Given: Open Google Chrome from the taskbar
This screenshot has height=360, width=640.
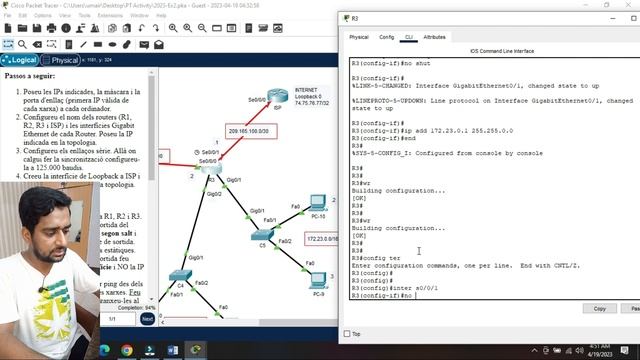Looking at the screenshot, I should pos(127,350).
